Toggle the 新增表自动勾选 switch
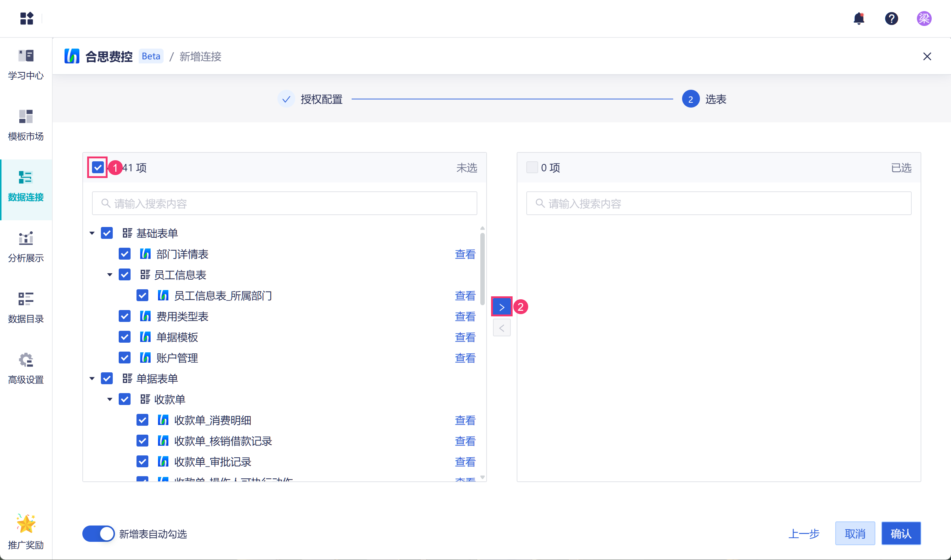The height and width of the screenshot is (560, 951). [99, 534]
